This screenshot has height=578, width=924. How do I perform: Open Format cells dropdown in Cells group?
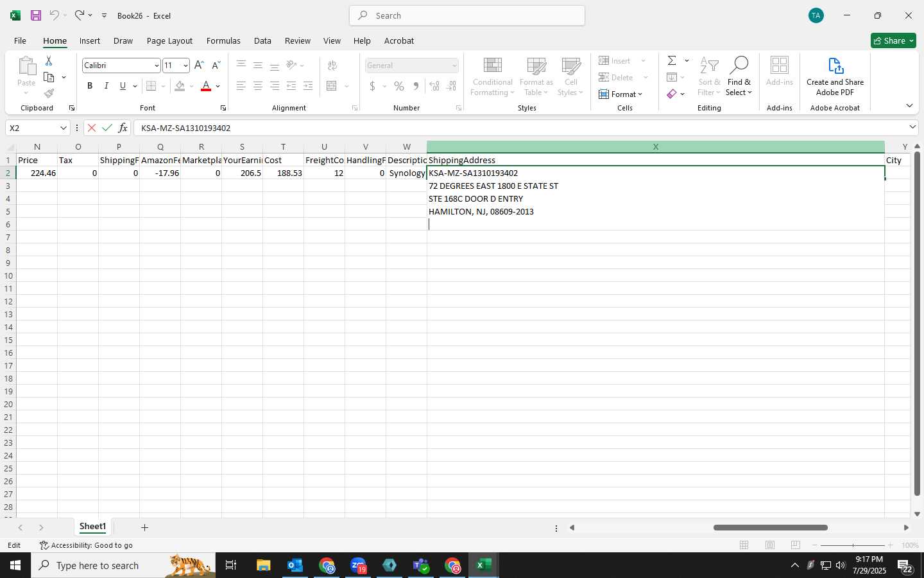pos(620,94)
